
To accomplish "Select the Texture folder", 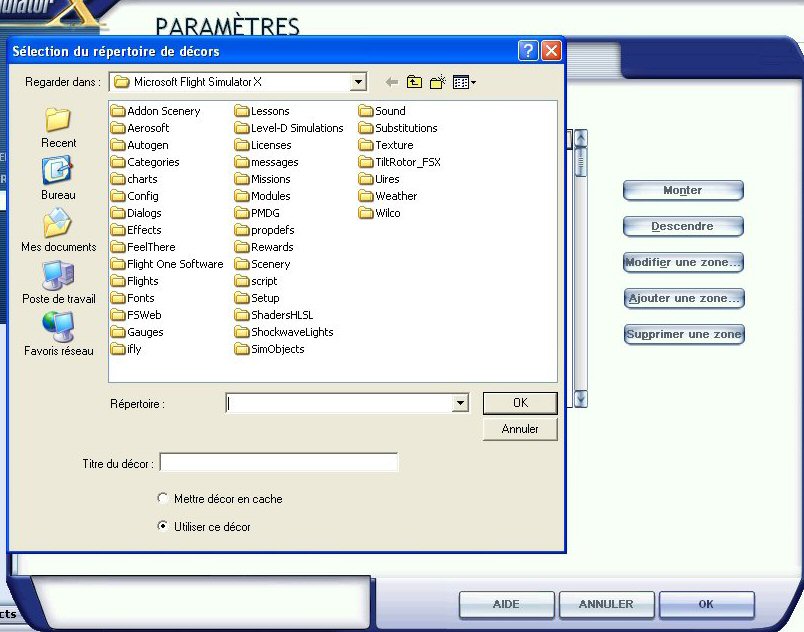I will (x=386, y=145).
